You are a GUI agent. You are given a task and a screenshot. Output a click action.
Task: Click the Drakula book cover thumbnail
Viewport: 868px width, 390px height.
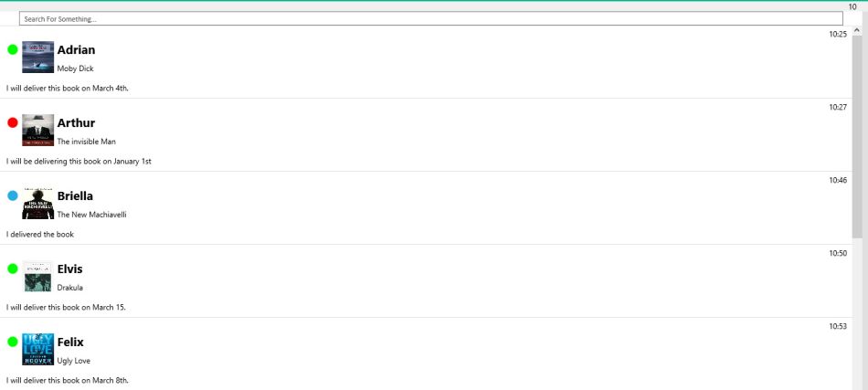pyautogui.click(x=37, y=277)
